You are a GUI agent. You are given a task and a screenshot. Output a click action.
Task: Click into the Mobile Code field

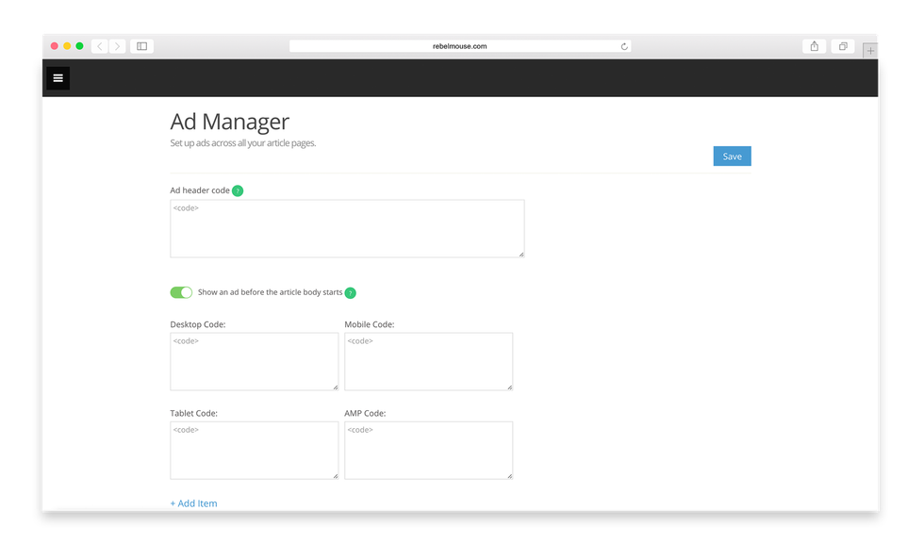point(428,361)
